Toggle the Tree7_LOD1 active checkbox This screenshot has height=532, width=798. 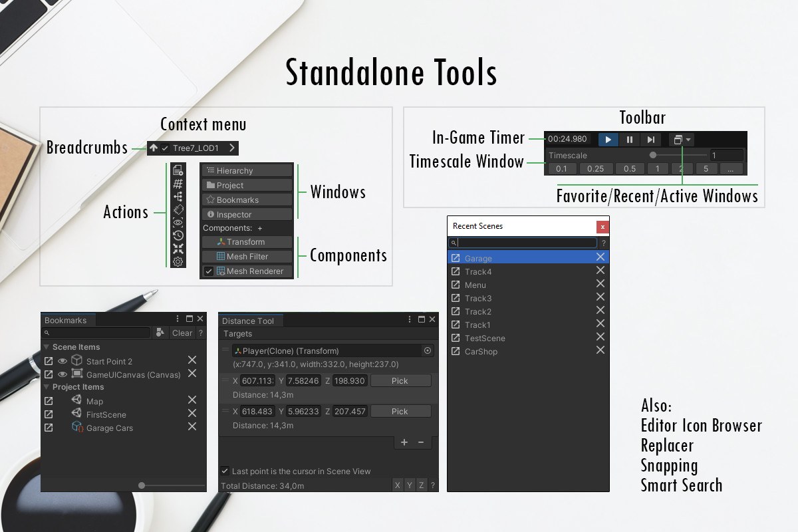[x=165, y=148]
